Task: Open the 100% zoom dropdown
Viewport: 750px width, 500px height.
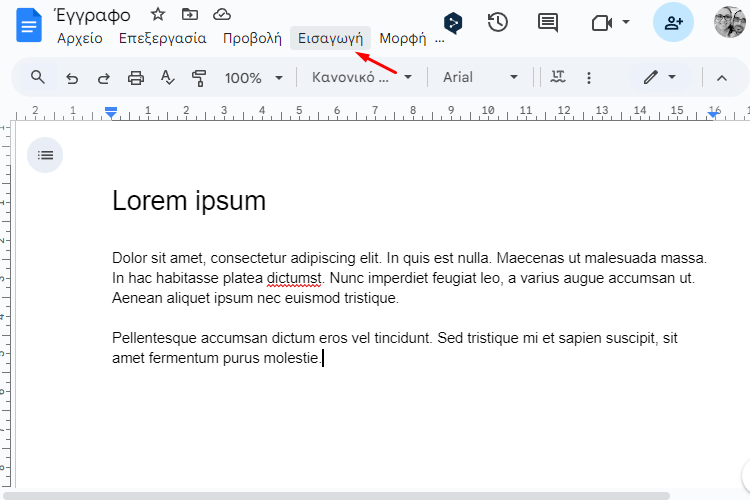Action: click(254, 78)
